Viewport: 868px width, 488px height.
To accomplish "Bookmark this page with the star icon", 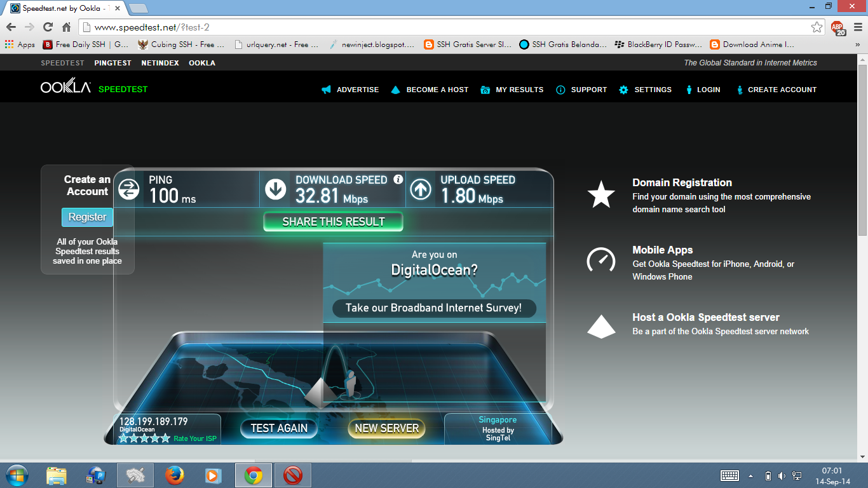I will (x=817, y=27).
